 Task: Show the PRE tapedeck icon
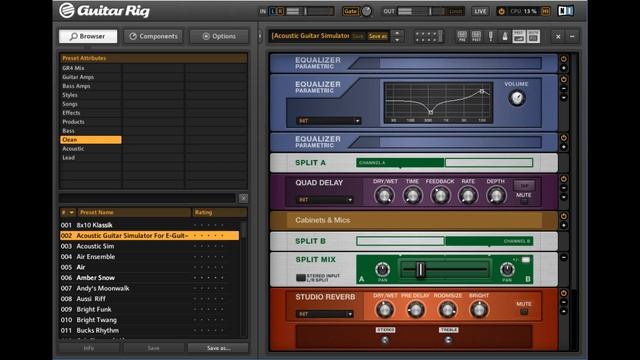462,36
